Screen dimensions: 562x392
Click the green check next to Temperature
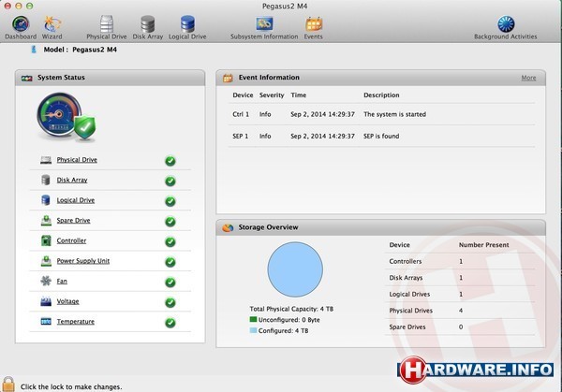click(x=170, y=323)
